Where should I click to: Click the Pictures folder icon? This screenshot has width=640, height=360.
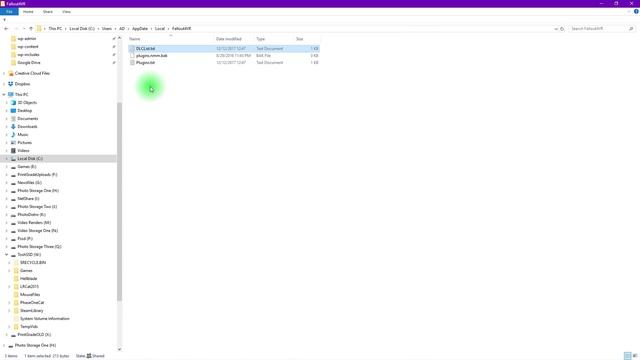tap(13, 143)
